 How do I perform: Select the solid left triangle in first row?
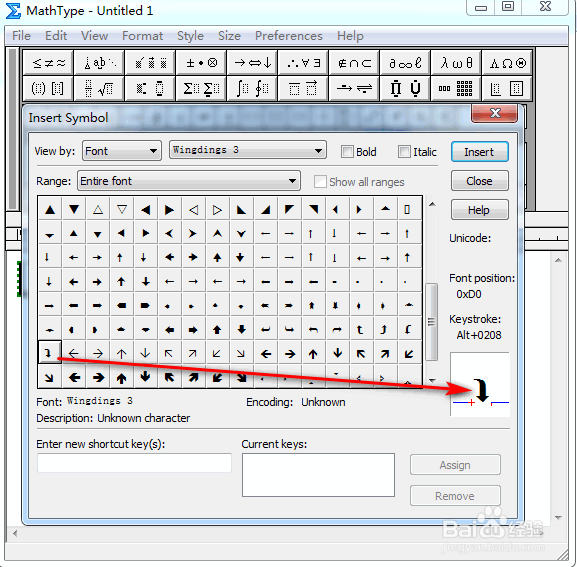[146, 210]
